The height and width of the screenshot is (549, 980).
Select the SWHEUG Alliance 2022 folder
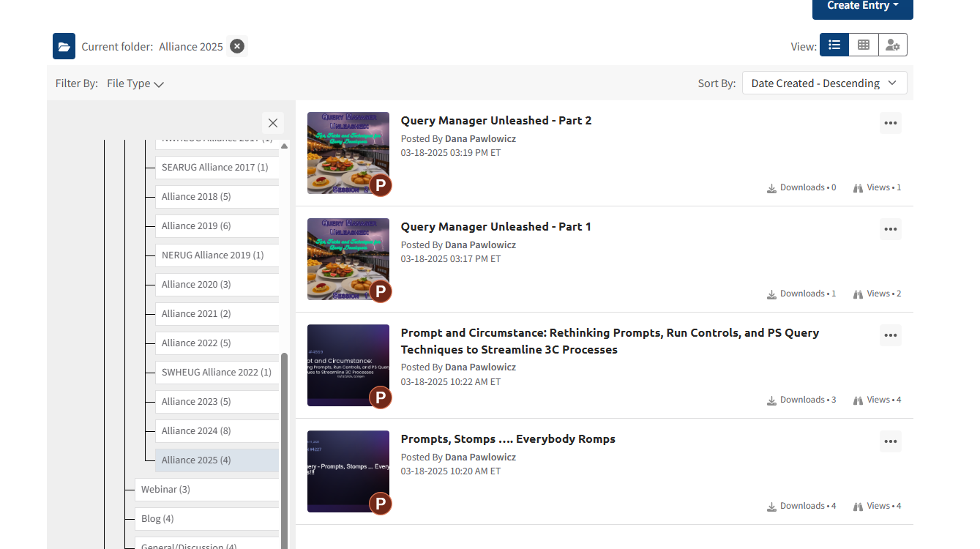click(217, 372)
